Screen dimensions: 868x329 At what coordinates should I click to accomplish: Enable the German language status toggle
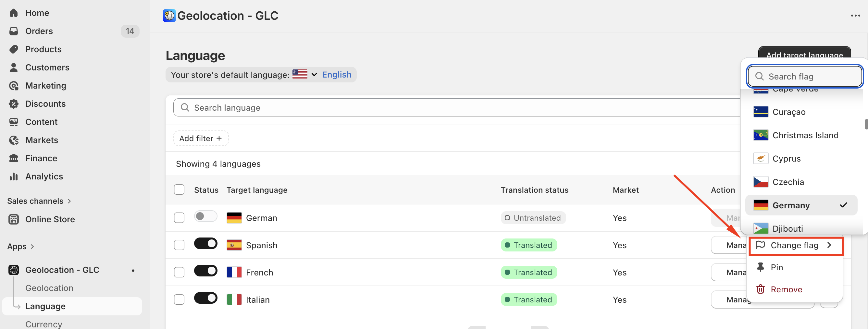(205, 216)
